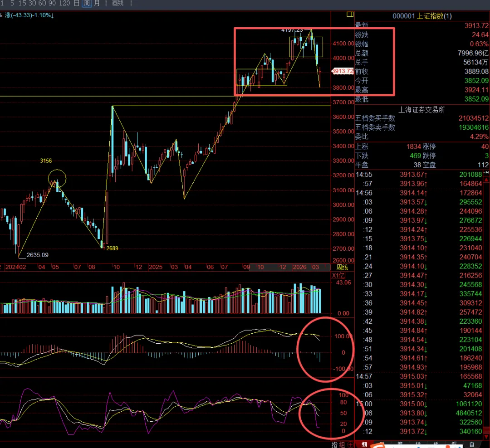Screen dimensions: 490x448
Task: Select weekly (周) K-line period
Action: [x=87, y=3]
